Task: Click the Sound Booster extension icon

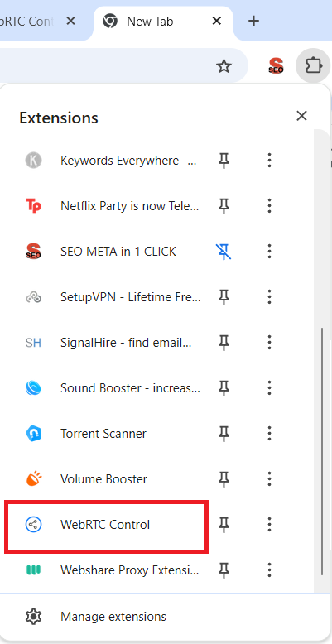Action: point(33,387)
